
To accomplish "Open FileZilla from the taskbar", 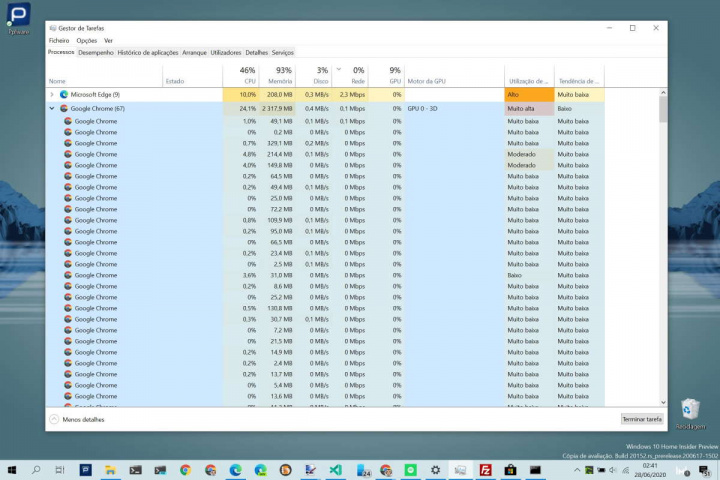I will point(485,469).
